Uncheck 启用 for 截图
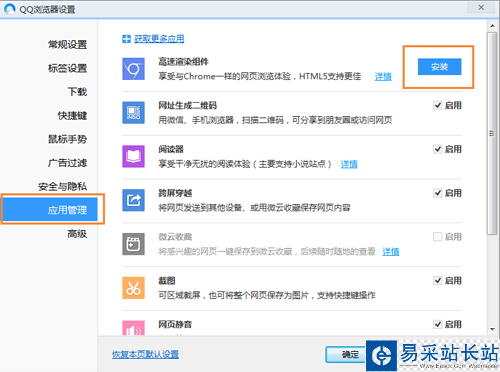Viewport: 500px width, 372px height. click(437, 280)
